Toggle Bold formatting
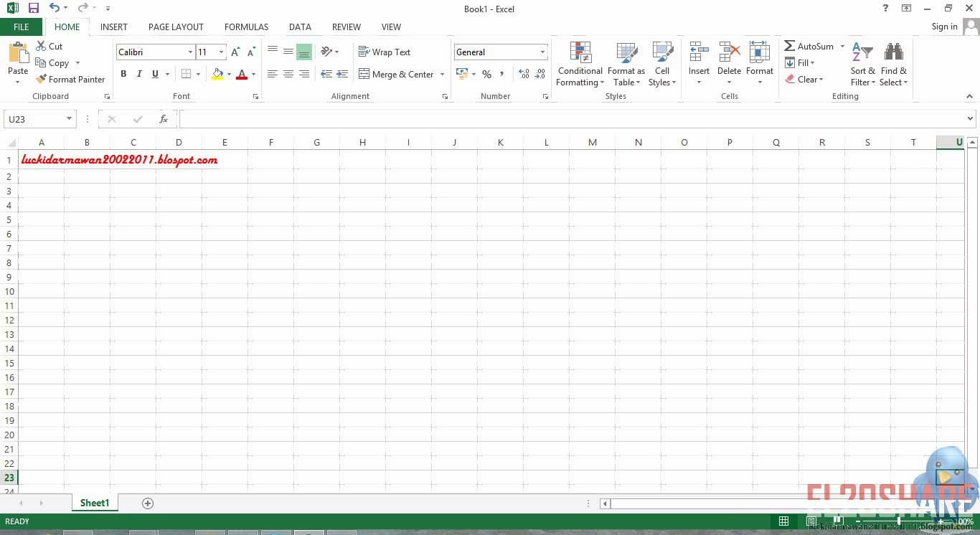The height and width of the screenshot is (535, 980). click(x=123, y=74)
